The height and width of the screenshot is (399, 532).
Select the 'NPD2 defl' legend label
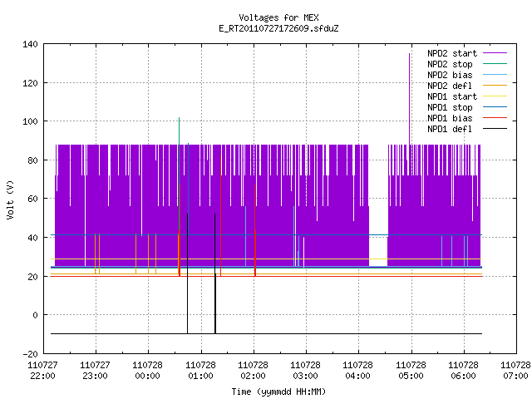tap(450, 86)
